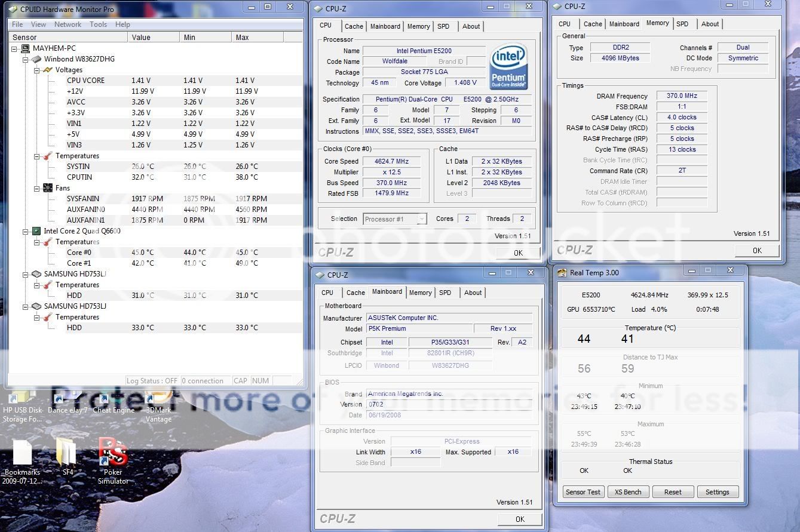The image size is (800, 532).
Task: Open File menu in Hardware Monitor
Action: (x=17, y=24)
